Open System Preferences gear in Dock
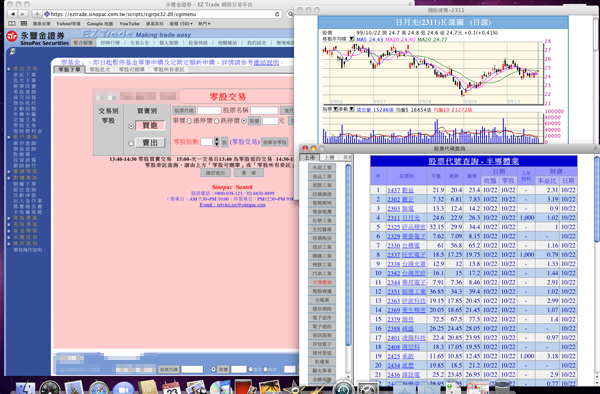Screen dimensions: 600x394 367,389
